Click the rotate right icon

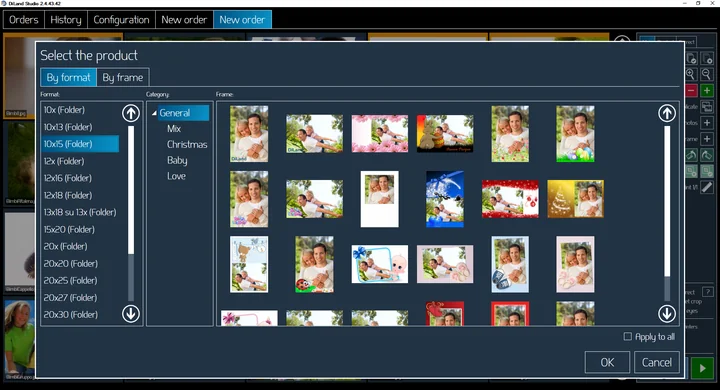pos(707,155)
